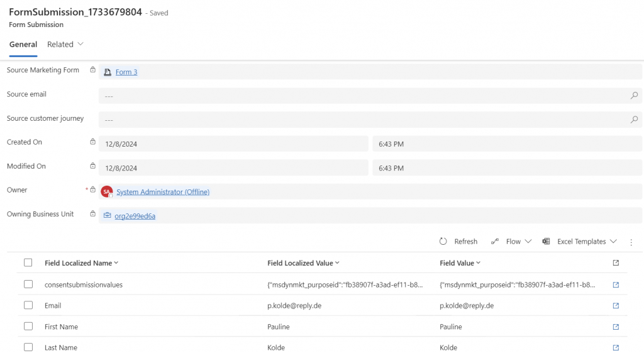Click the Modified On date field

[x=233, y=167]
